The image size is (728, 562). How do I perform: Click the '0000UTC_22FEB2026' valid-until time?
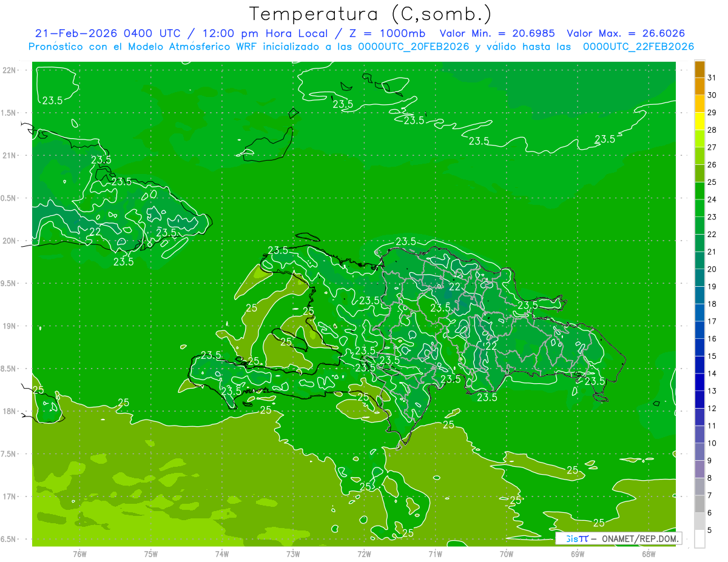(638, 47)
